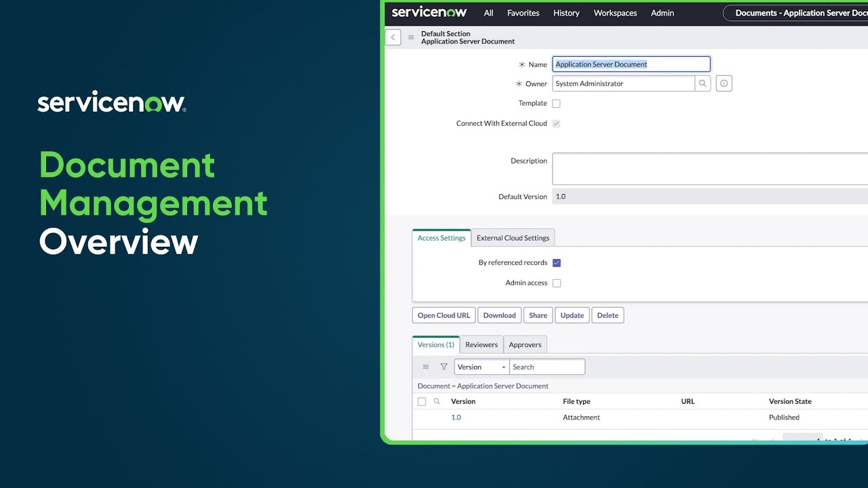Image resolution: width=868 pixels, height=488 pixels.
Task: Switch to the External Cloud Settings tab
Action: coord(513,238)
